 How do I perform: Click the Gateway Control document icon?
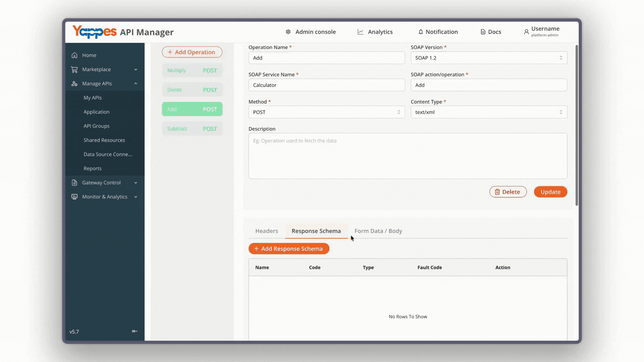(74, 183)
